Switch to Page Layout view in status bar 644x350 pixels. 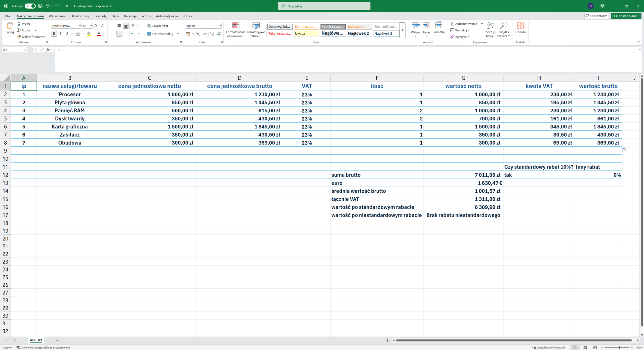(x=585, y=347)
